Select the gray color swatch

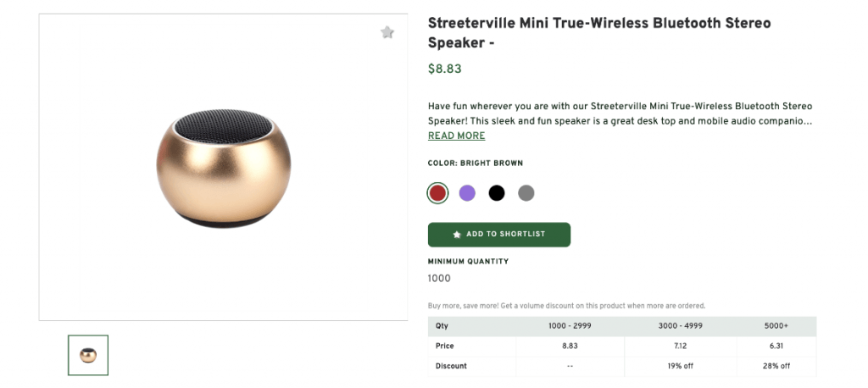[526, 193]
